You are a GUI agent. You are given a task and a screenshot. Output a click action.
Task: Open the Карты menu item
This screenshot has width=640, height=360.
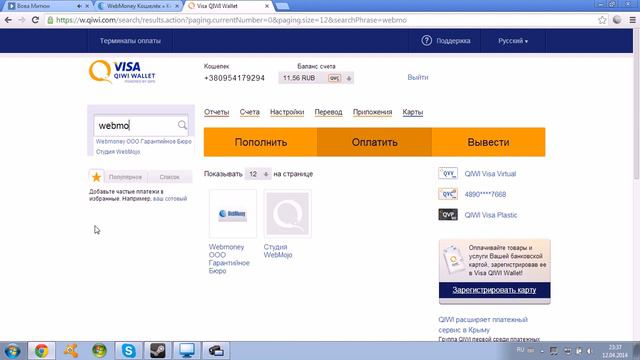(x=413, y=112)
